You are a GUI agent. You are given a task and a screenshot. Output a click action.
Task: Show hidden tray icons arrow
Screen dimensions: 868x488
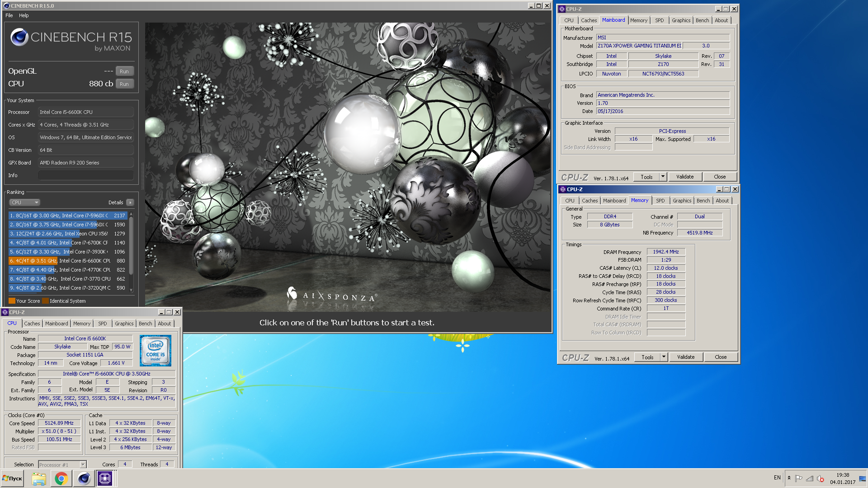[789, 478]
